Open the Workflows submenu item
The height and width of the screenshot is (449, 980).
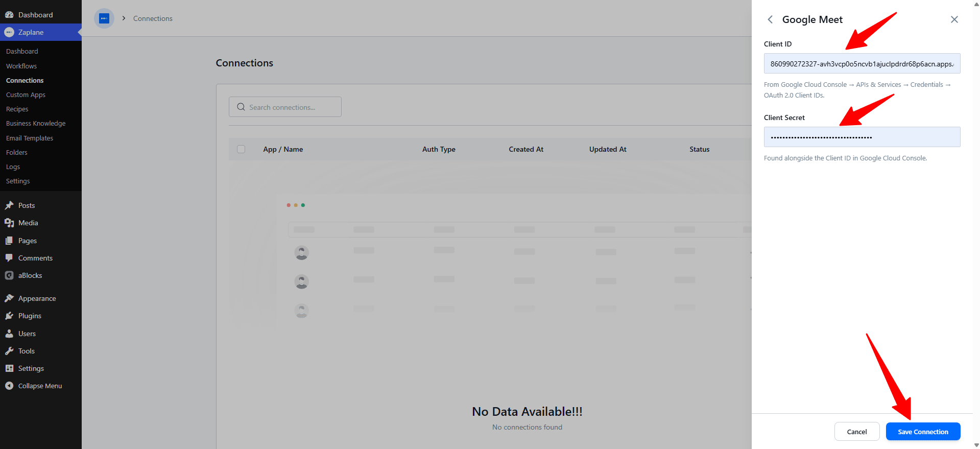tap(21, 66)
